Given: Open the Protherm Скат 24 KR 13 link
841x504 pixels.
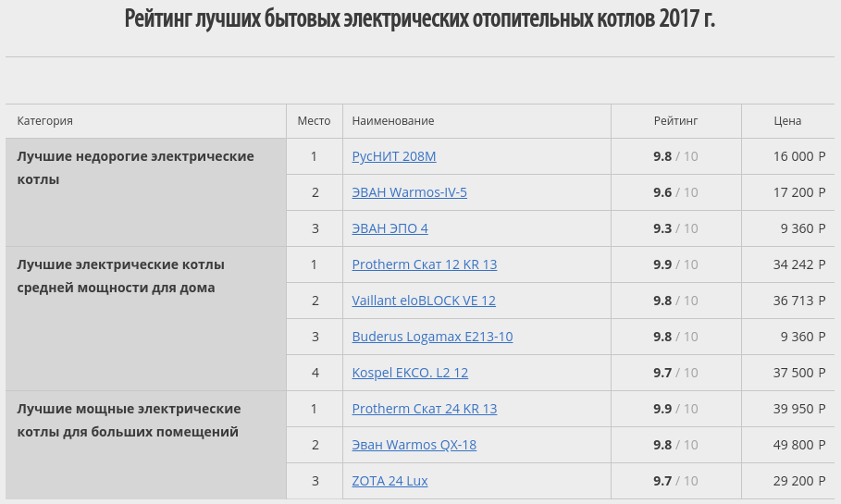Looking at the screenshot, I should 425,409.
